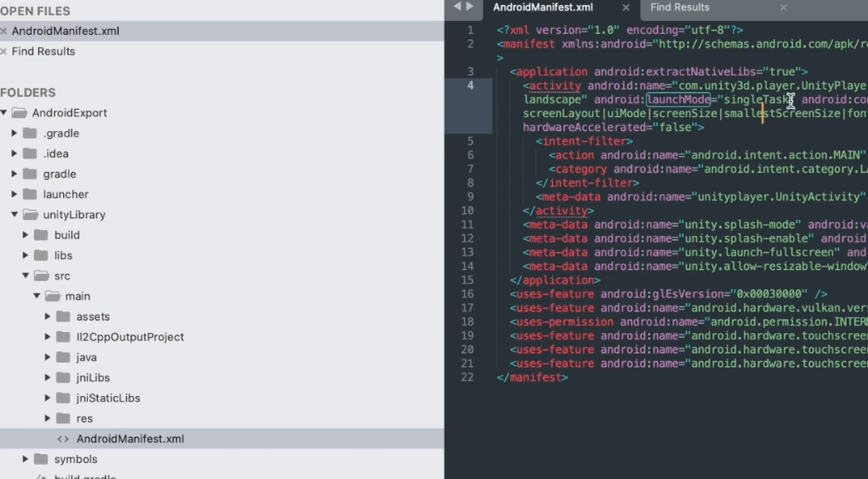Collapse the AndroidExport root folder
Viewport: 868px width, 479px height.
4,113
